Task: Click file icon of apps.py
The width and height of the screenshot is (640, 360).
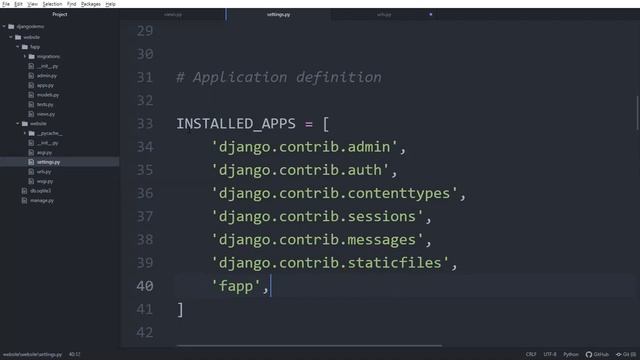Action: (x=31, y=85)
